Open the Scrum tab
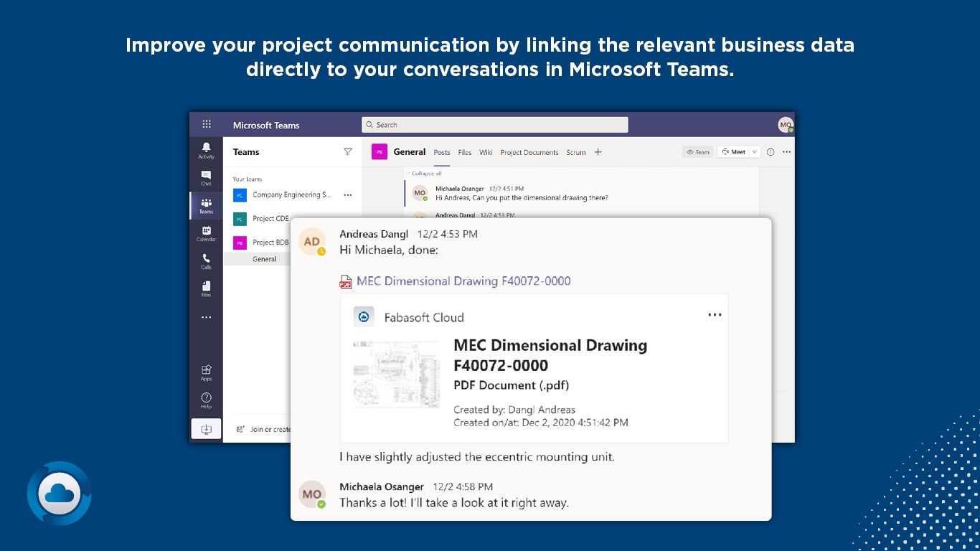980x551 pixels. tap(576, 152)
